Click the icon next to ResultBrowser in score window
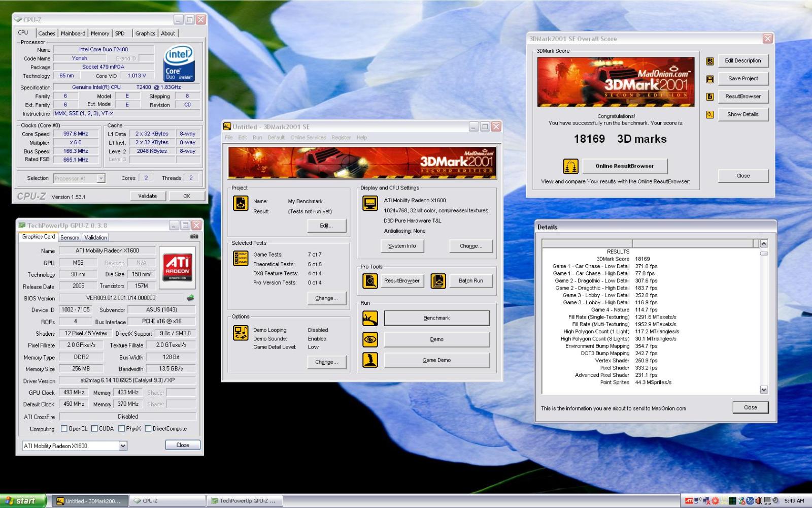812x508 pixels. coord(710,97)
